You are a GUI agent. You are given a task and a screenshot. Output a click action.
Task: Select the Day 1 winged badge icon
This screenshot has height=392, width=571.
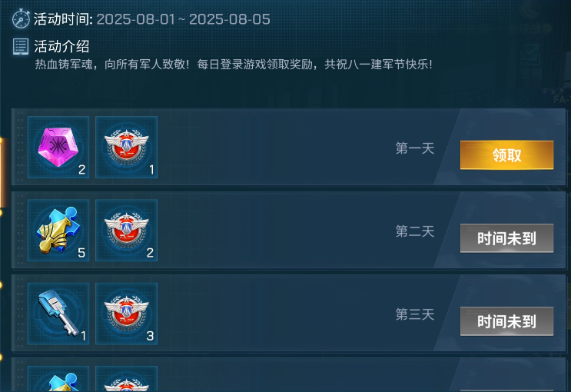coord(126,147)
